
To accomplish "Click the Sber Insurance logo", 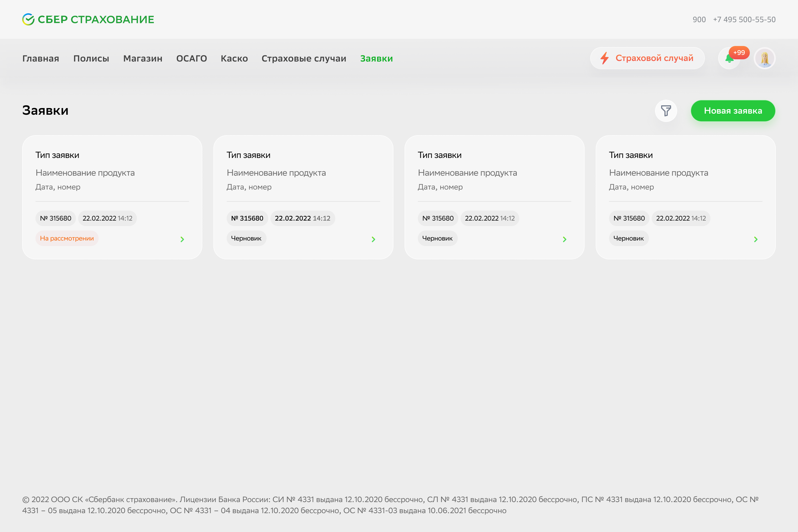I will pos(88,19).
